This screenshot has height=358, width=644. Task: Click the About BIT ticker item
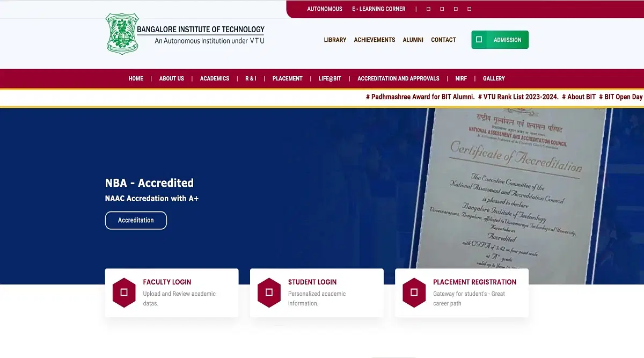(x=579, y=97)
